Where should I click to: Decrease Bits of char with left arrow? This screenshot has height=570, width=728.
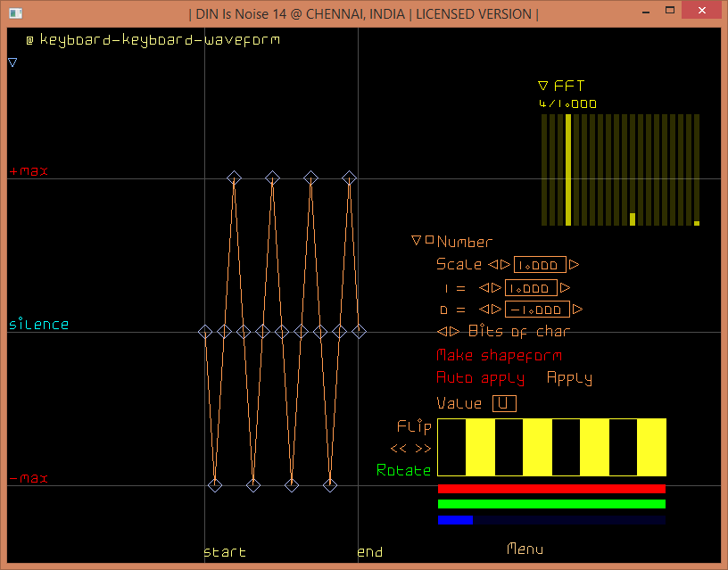click(x=442, y=332)
